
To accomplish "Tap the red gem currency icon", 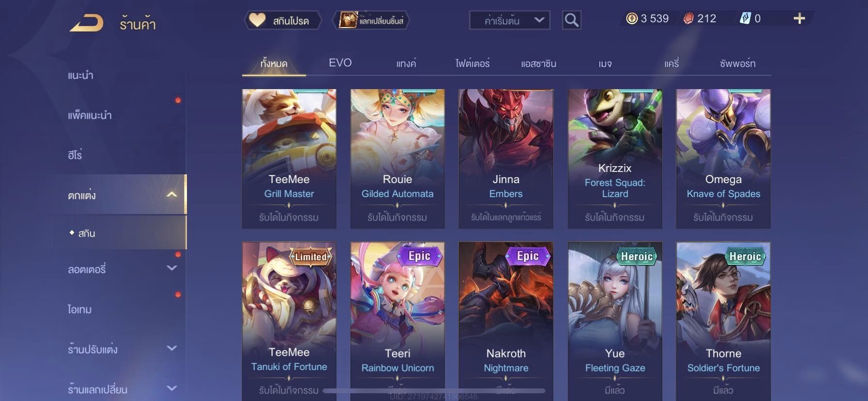I will [x=688, y=18].
